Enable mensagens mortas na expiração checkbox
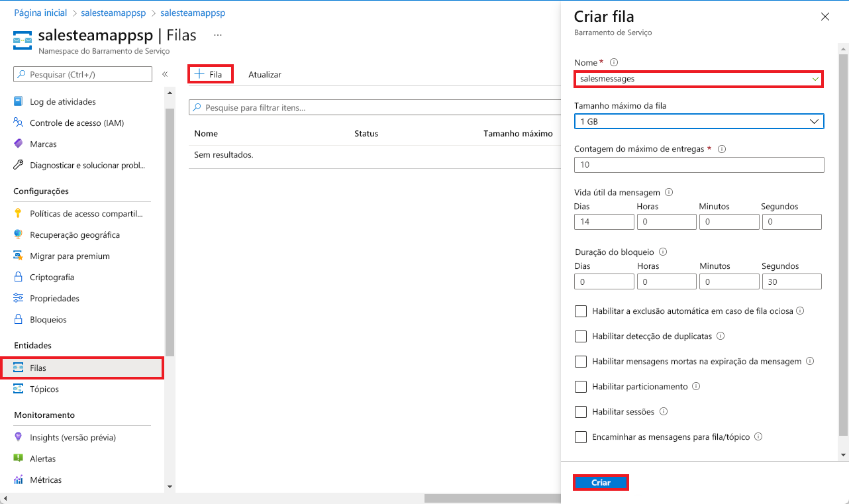The width and height of the screenshot is (849, 504). tap(581, 362)
